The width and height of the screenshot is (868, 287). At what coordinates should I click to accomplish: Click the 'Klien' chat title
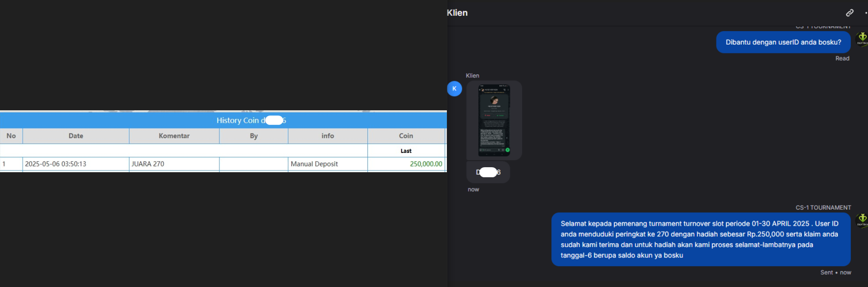457,13
